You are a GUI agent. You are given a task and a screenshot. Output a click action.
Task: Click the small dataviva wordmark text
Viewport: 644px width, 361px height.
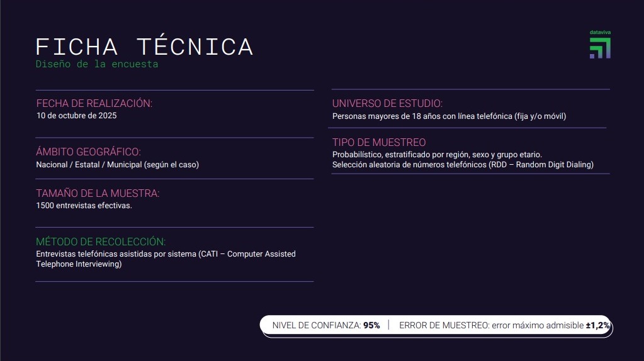pyautogui.click(x=600, y=32)
